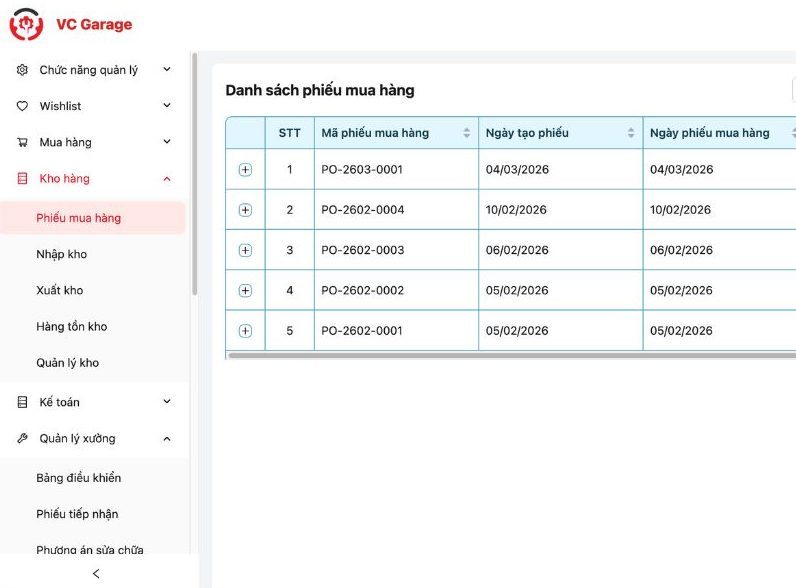796x588 pixels.
Task: Click the table's horizontal scrollbar
Action: (x=510, y=355)
